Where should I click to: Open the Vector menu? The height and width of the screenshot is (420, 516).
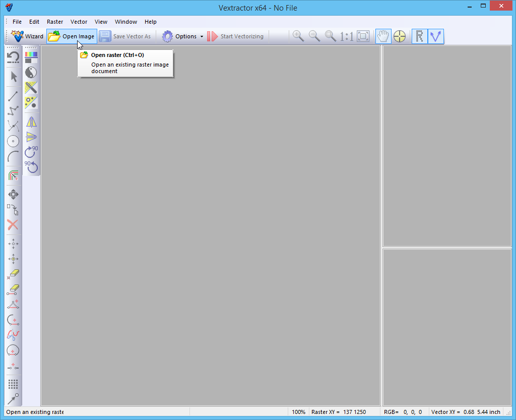pos(79,22)
